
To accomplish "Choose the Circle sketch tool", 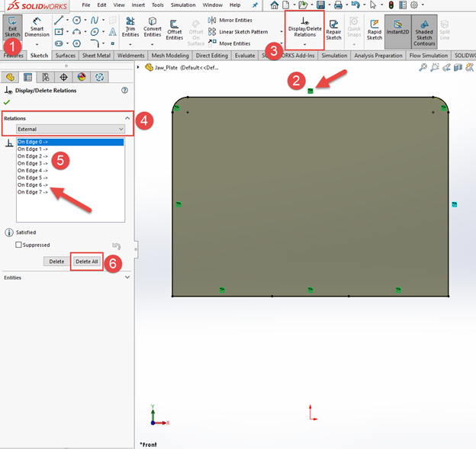I will coord(77,21).
